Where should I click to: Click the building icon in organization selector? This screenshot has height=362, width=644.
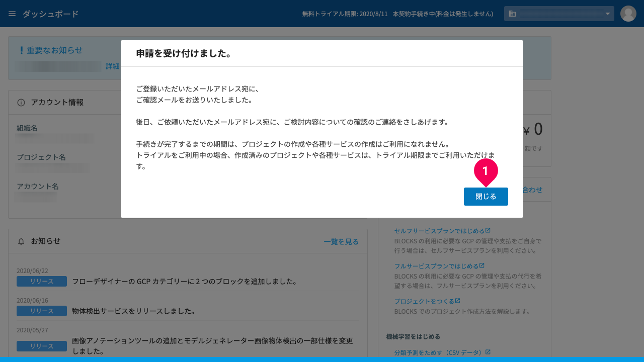512,14
